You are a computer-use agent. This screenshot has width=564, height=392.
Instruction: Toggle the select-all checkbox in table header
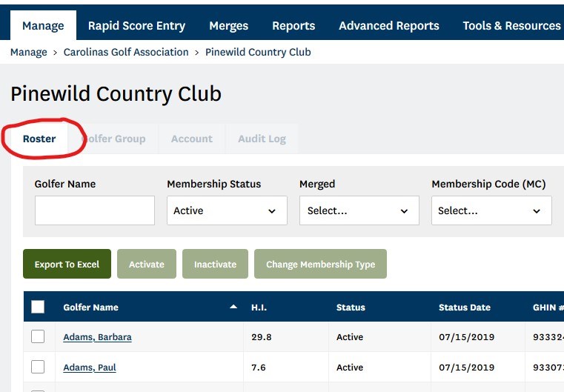click(x=38, y=307)
